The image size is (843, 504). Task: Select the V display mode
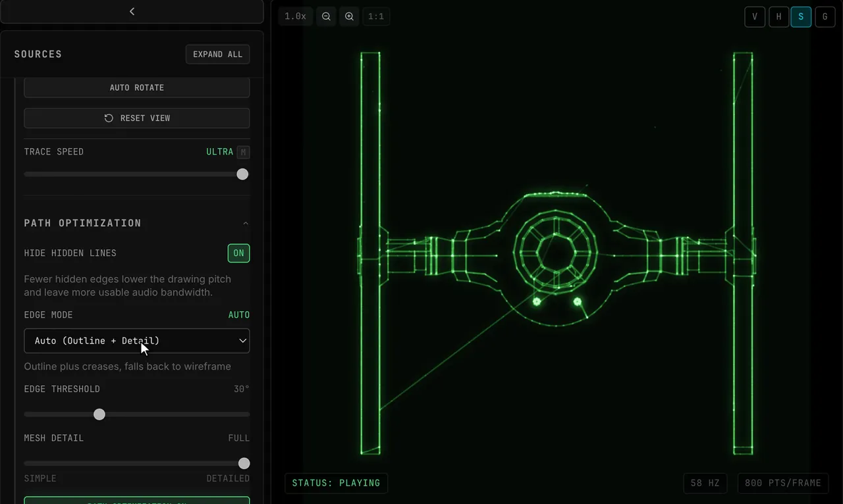(x=755, y=17)
